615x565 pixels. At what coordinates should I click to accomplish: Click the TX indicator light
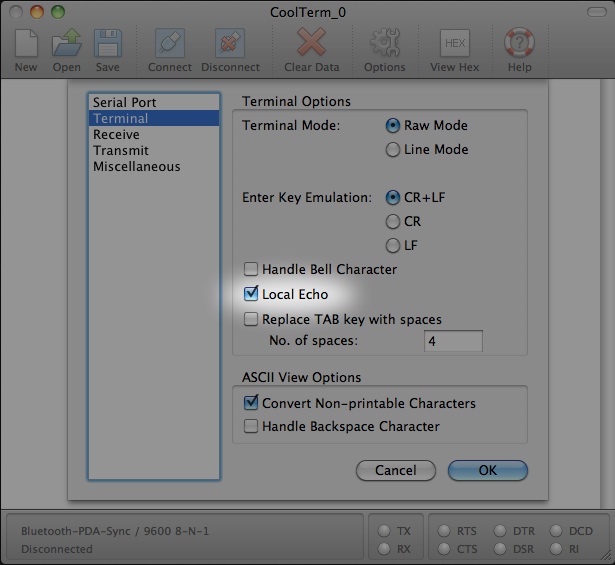[x=384, y=530]
